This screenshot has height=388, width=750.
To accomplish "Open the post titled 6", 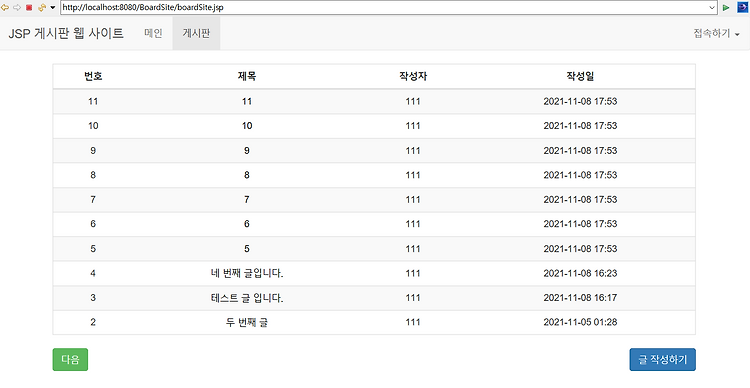I will point(247,224).
